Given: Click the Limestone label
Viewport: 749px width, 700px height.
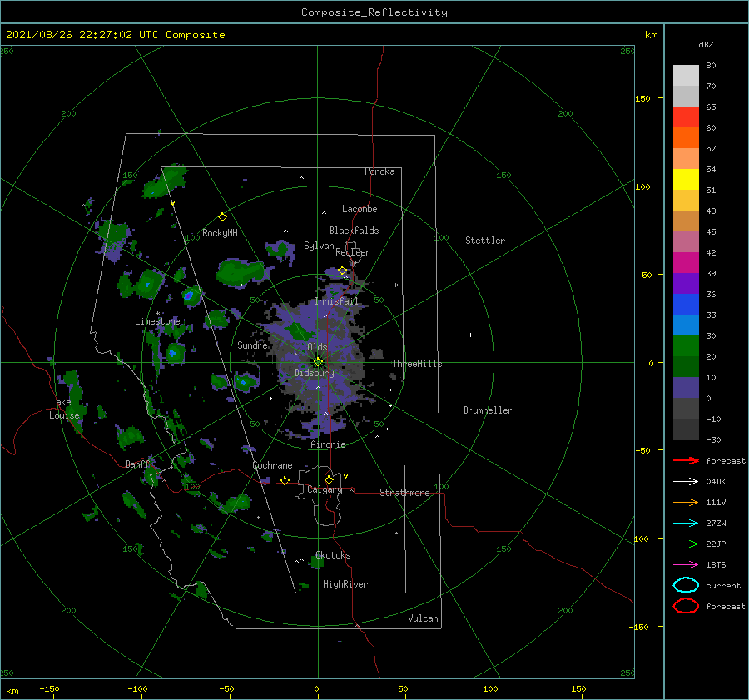Looking at the screenshot, I should coord(157,321).
